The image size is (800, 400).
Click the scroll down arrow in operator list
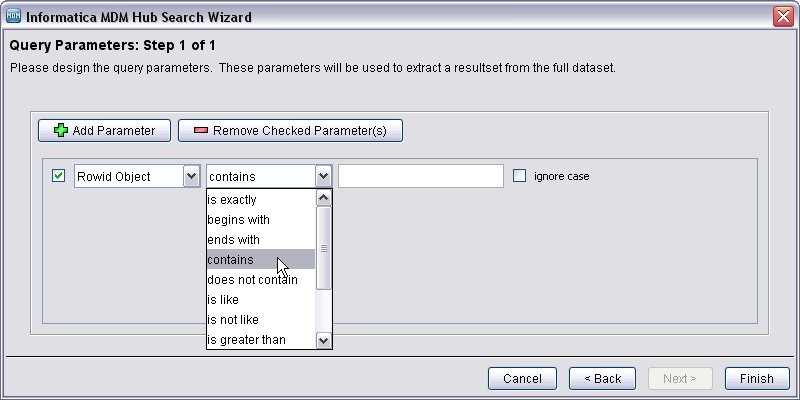324,340
